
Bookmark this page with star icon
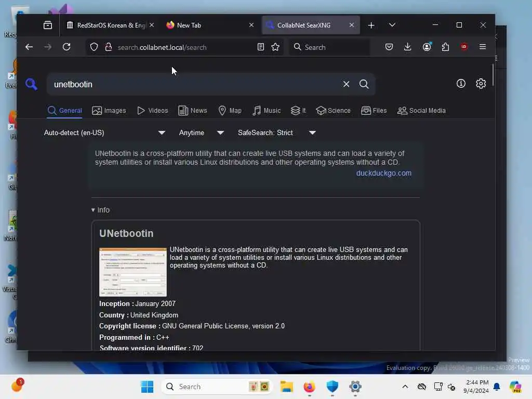275,47
